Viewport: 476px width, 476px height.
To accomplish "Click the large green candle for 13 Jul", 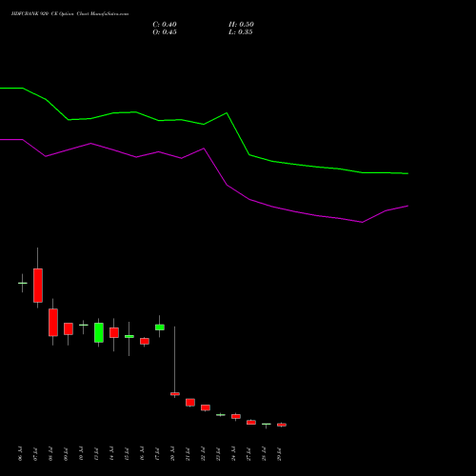I will click(x=99, y=332).
